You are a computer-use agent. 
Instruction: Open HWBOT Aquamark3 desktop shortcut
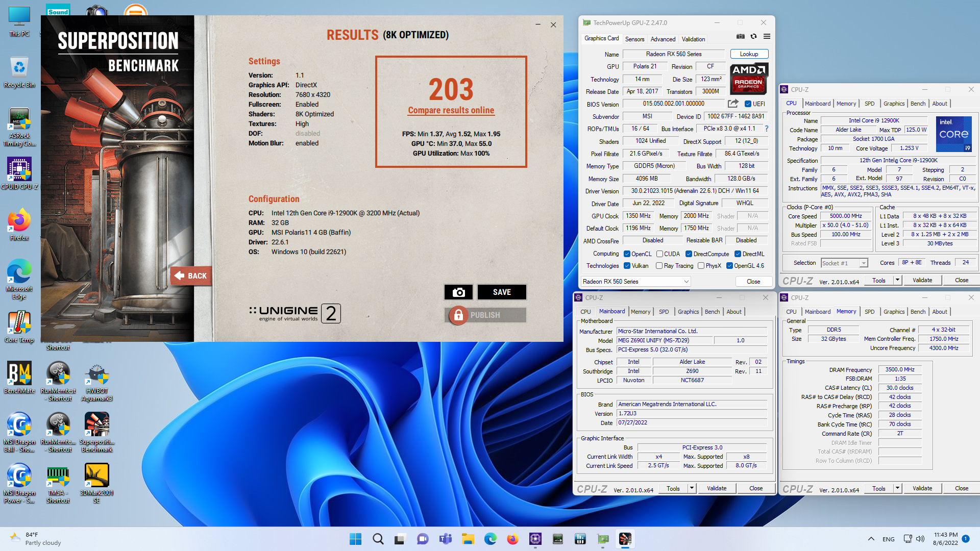coord(97,381)
